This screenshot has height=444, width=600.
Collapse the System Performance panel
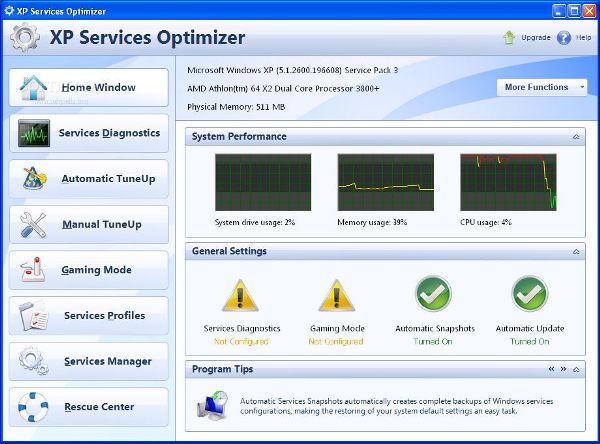tap(576, 137)
